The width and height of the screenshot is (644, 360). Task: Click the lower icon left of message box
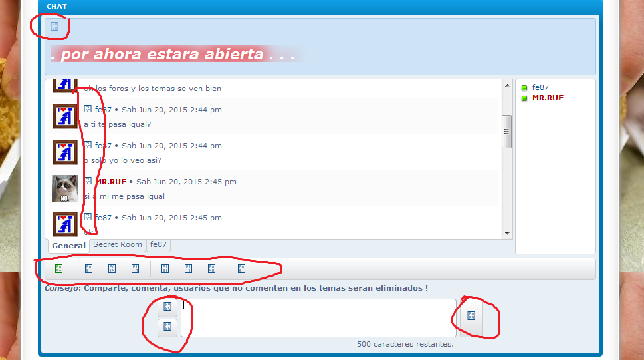pyautogui.click(x=167, y=327)
